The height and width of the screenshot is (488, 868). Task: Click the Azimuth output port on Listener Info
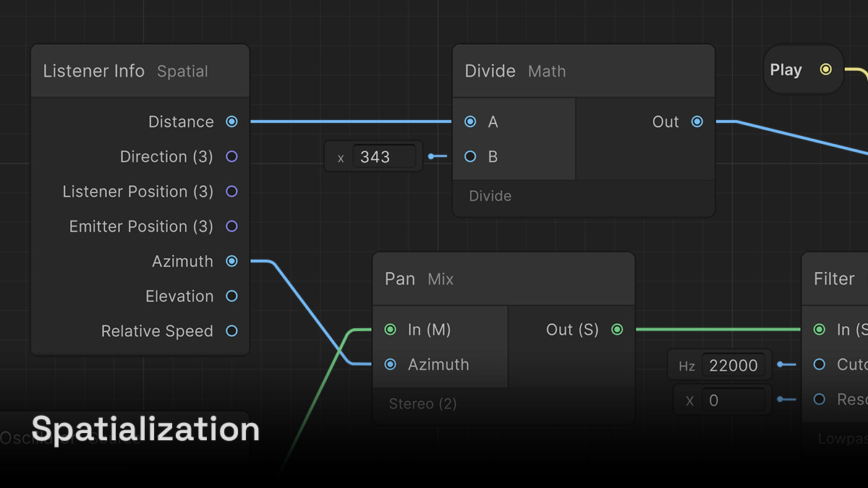(231, 261)
